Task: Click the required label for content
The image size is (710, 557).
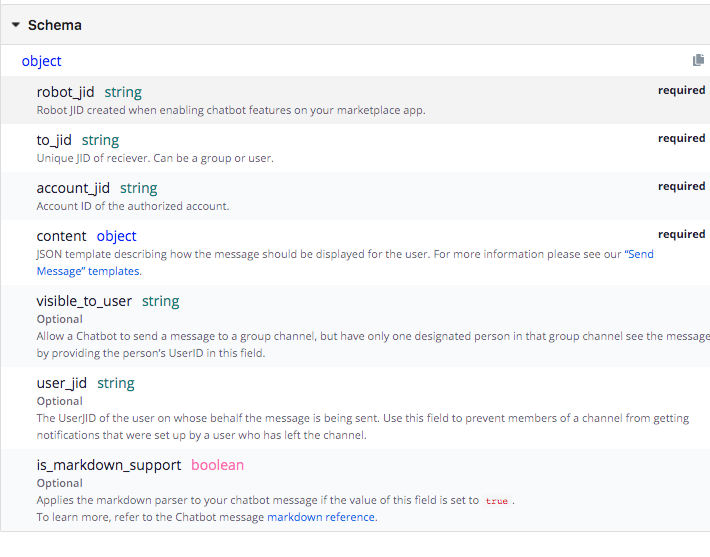Action: (681, 234)
